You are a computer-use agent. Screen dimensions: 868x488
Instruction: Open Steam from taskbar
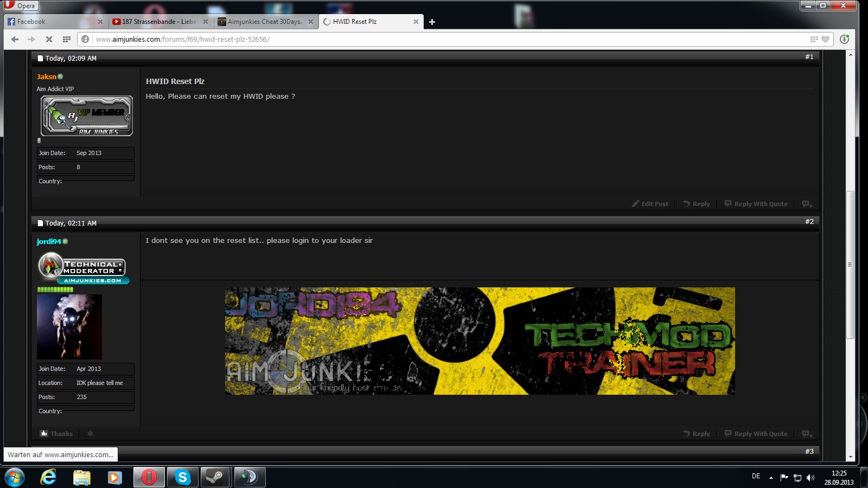point(215,477)
